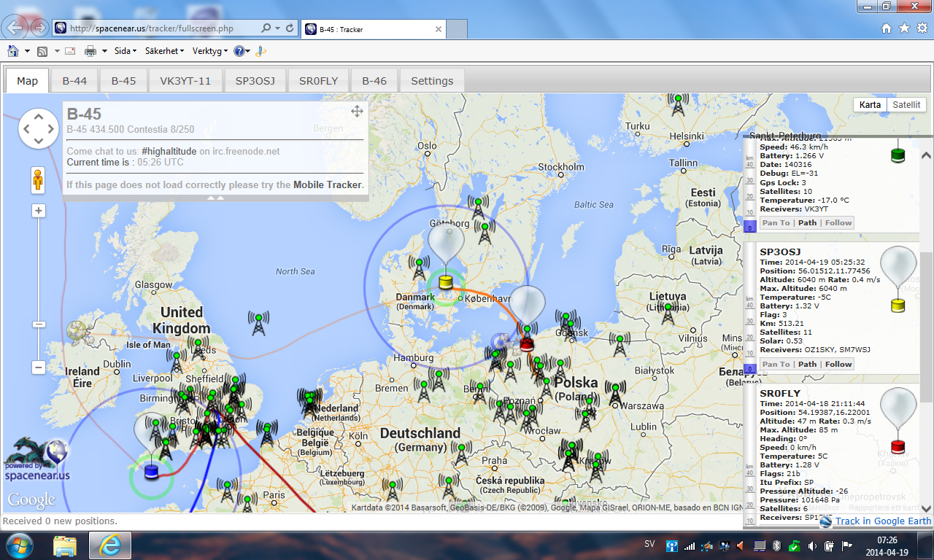Click the Print icon
934x560 pixels.
pos(90,51)
